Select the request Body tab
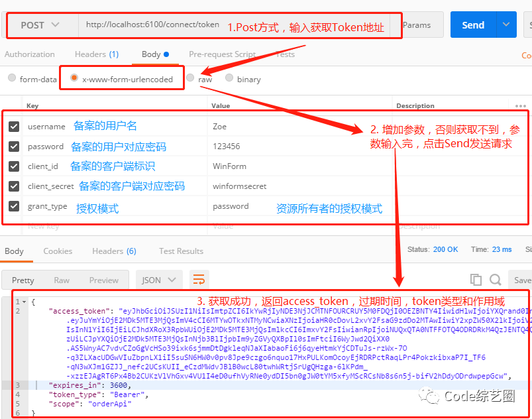The image size is (532, 419). click(155, 54)
